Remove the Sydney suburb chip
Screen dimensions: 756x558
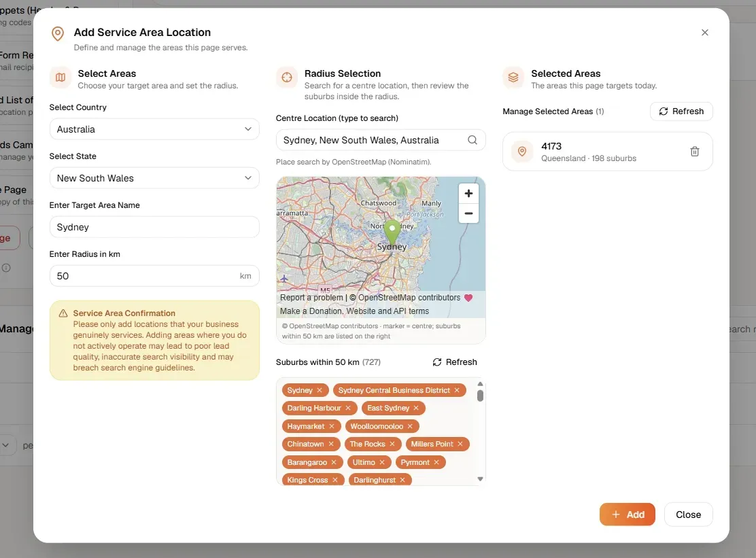point(319,390)
